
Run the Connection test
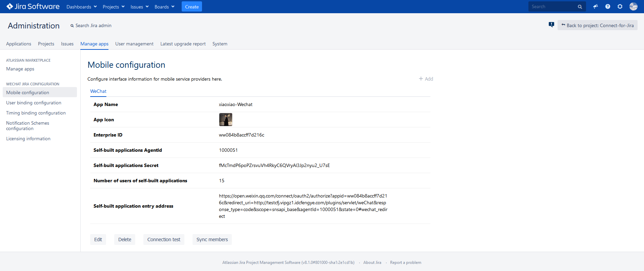click(164, 239)
